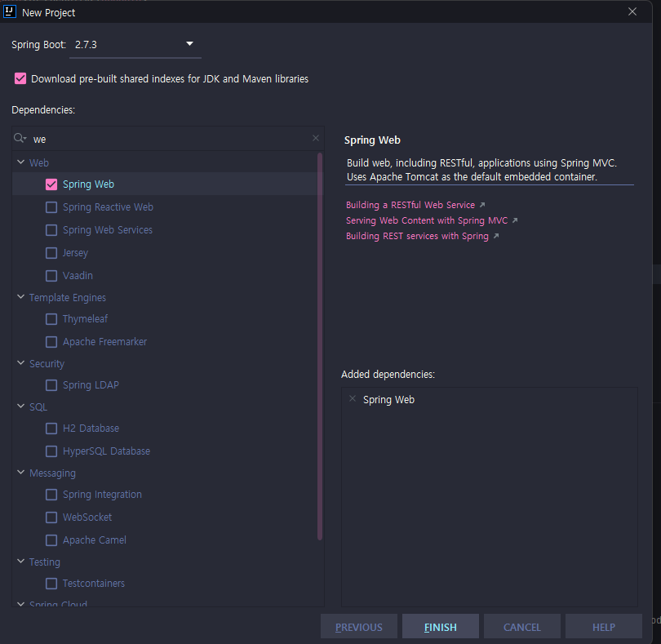
Task: Check the Thymeleaf checkbox
Action: coord(51,319)
